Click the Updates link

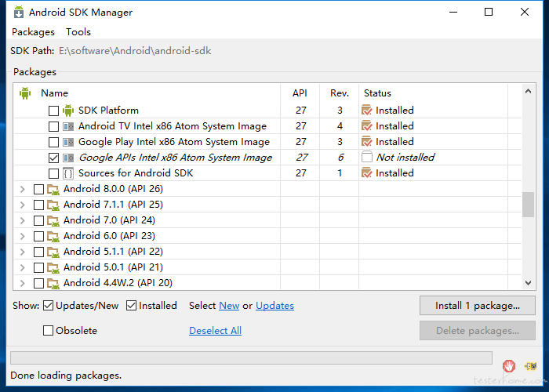(274, 306)
